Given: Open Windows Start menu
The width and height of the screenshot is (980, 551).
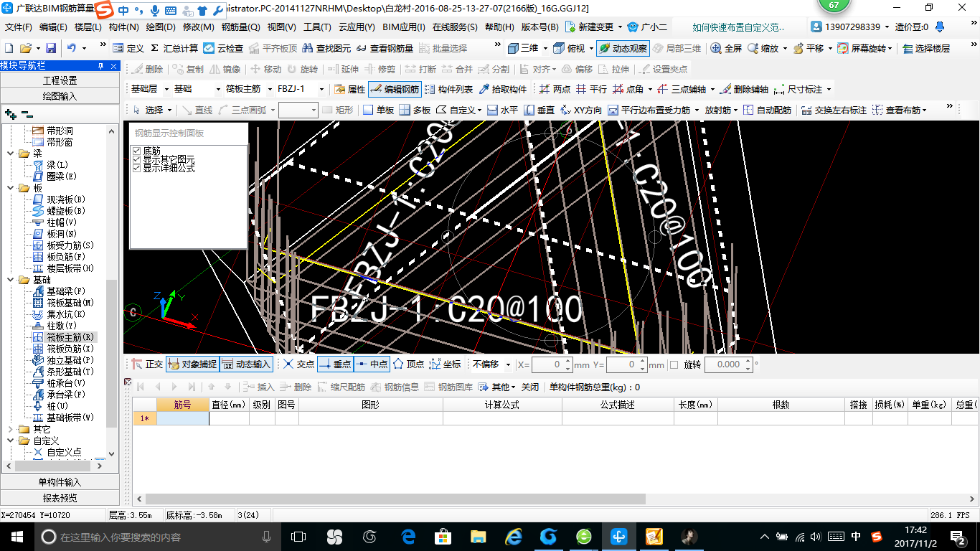Looking at the screenshot, I should coord(17,537).
